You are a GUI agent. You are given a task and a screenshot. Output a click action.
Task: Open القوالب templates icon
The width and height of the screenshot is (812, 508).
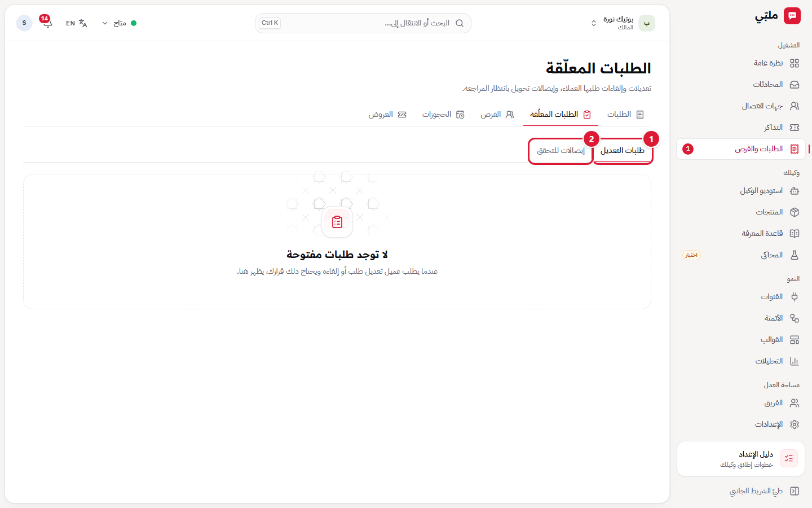point(795,340)
